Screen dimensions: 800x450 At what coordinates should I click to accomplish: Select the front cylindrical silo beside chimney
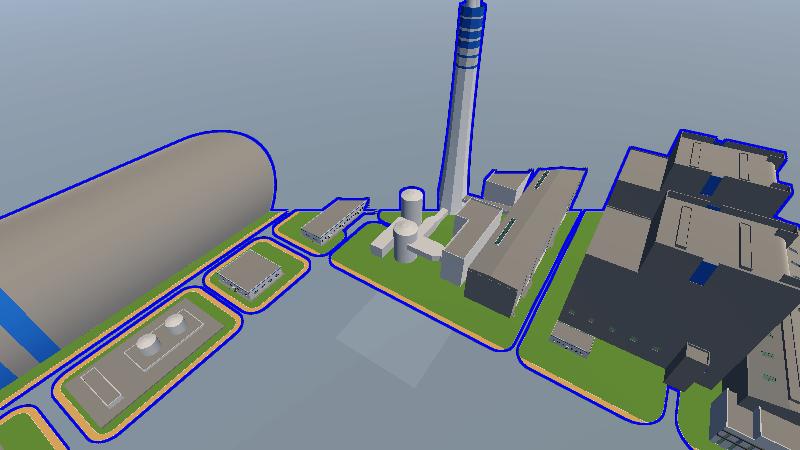pyautogui.click(x=405, y=240)
